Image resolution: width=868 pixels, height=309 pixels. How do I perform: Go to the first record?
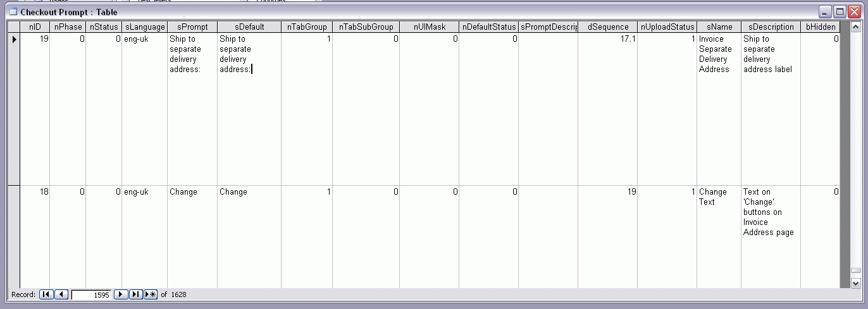coord(46,294)
